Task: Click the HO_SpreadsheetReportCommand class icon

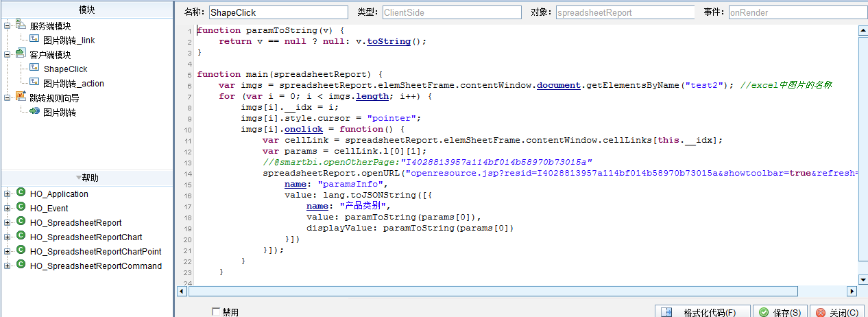Action: [21, 266]
